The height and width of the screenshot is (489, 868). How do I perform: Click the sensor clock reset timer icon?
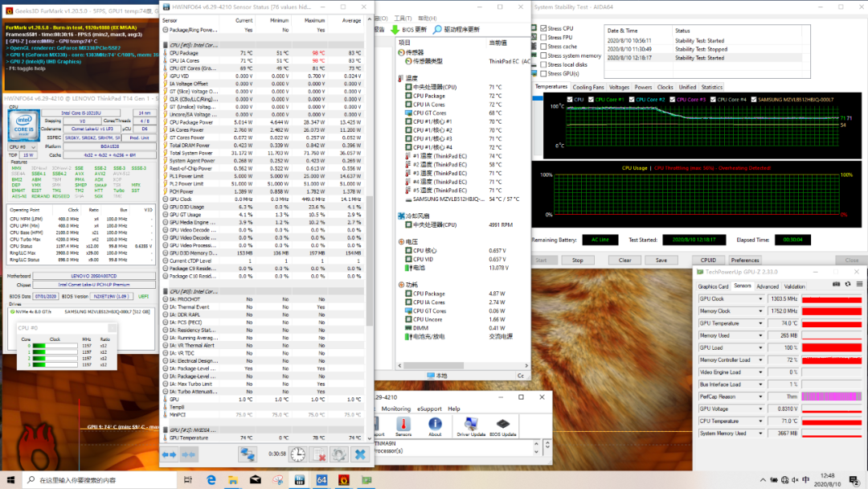point(297,454)
